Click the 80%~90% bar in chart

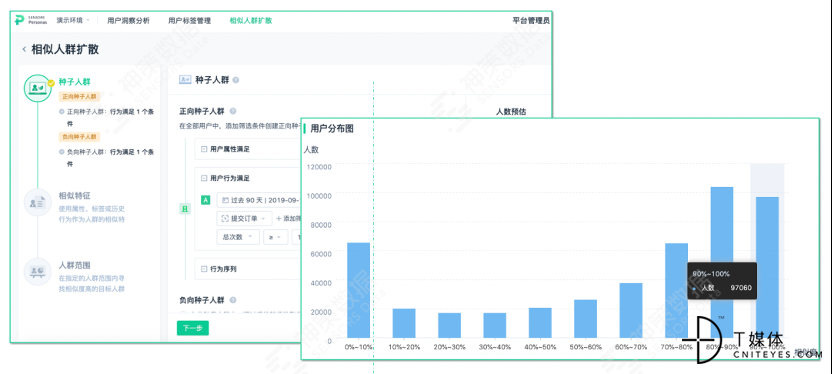[x=722, y=262]
